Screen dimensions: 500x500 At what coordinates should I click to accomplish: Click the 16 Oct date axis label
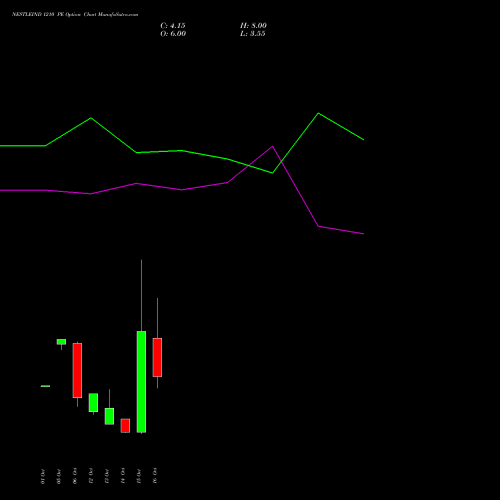pyautogui.click(x=155, y=476)
